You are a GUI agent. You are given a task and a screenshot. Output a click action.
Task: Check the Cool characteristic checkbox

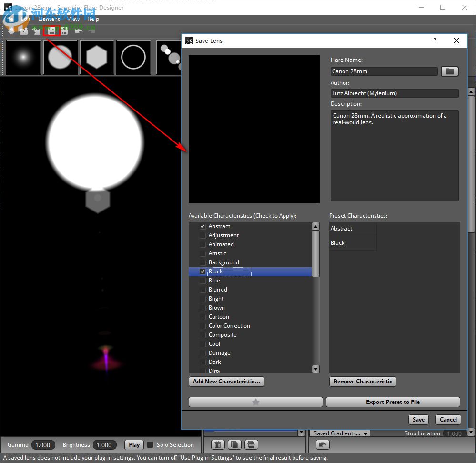coord(203,344)
